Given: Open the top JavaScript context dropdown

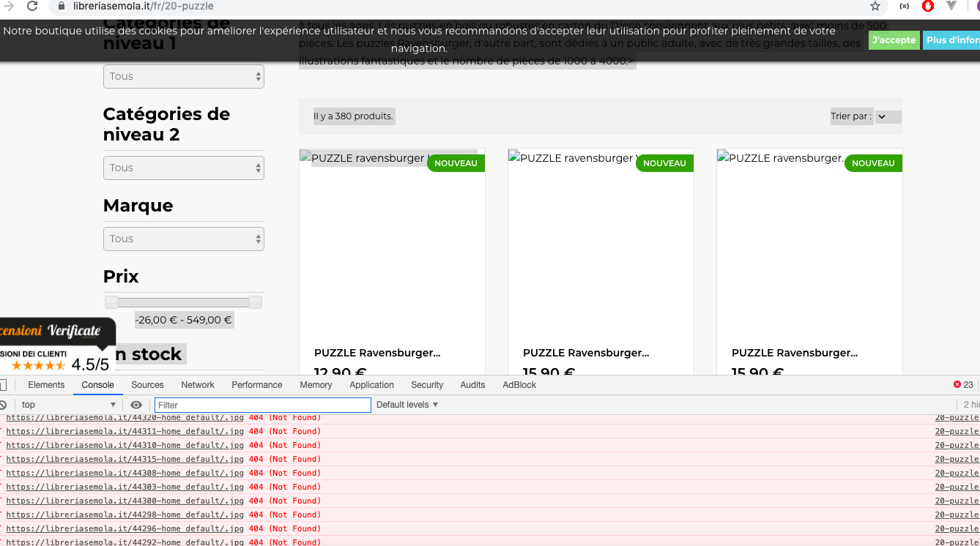Looking at the screenshot, I should [x=68, y=405].
